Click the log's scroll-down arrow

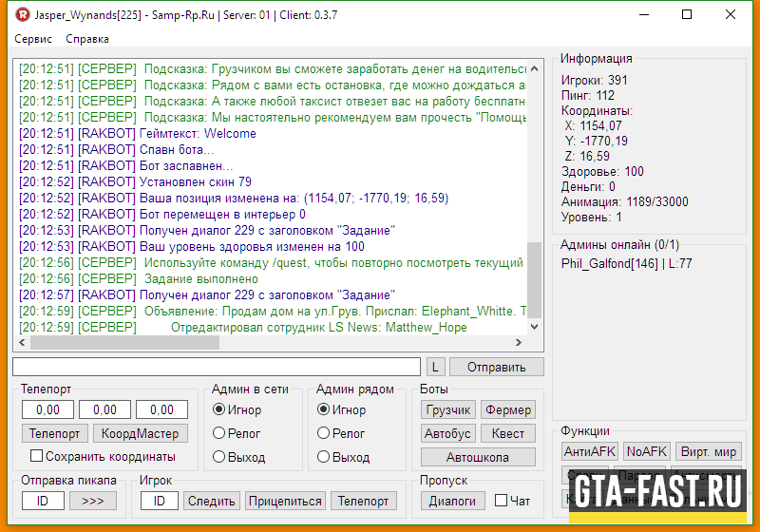coord(535,327)
